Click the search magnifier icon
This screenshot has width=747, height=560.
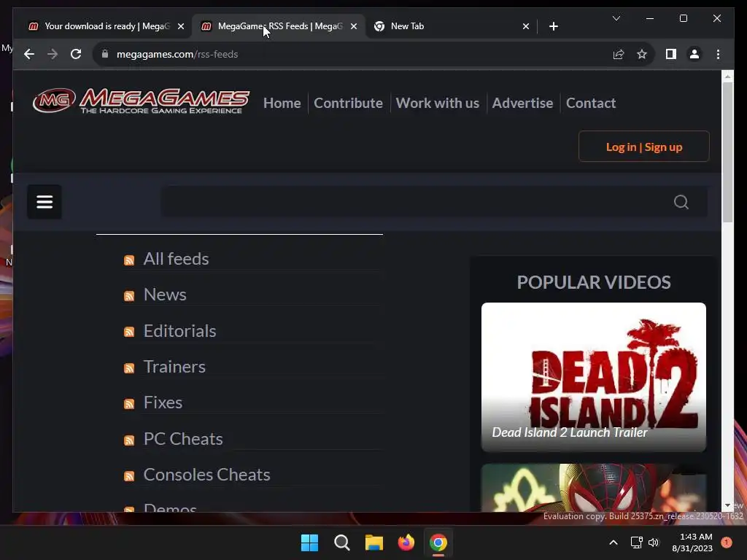coord(681,202)
